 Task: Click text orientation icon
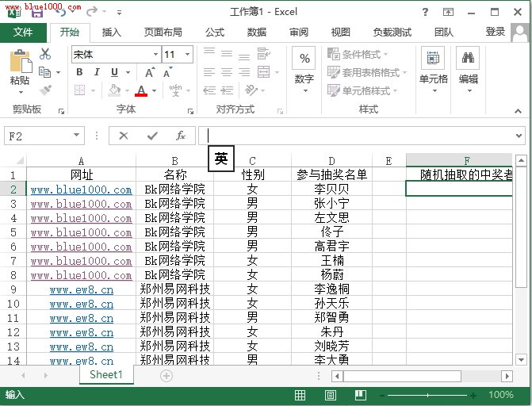tap(252, 90)
